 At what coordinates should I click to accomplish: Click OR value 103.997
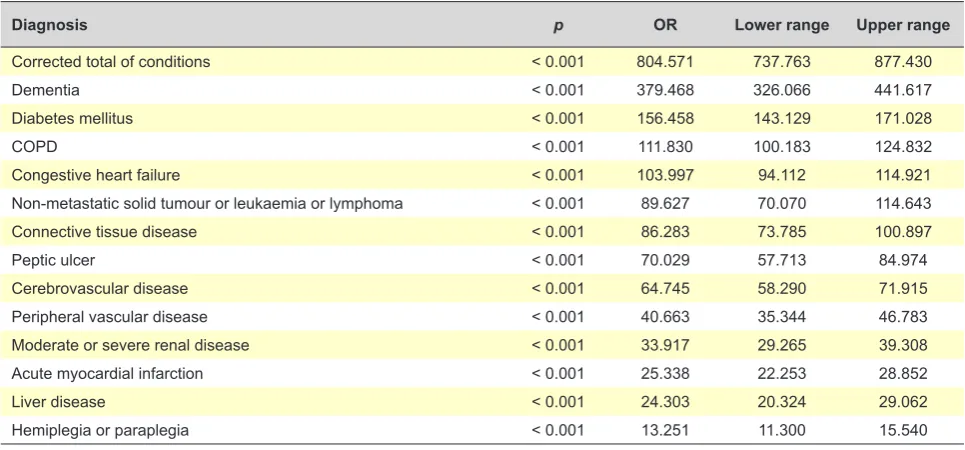[665, 175]
